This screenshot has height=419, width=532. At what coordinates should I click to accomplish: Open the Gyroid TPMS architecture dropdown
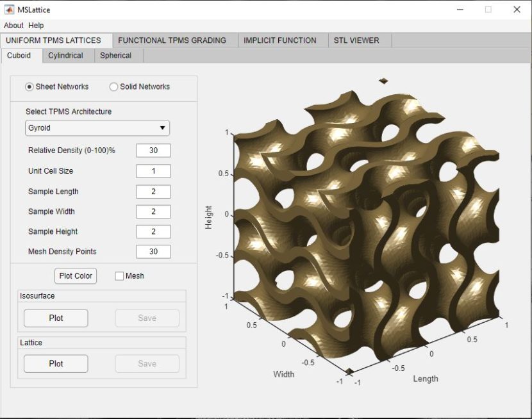click(97, 127)
